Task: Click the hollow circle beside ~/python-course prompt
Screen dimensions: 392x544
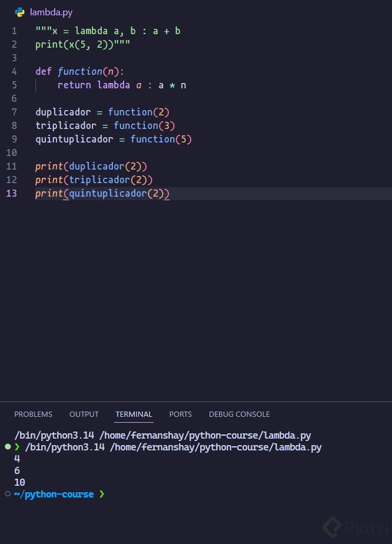Action: (8, 494)
